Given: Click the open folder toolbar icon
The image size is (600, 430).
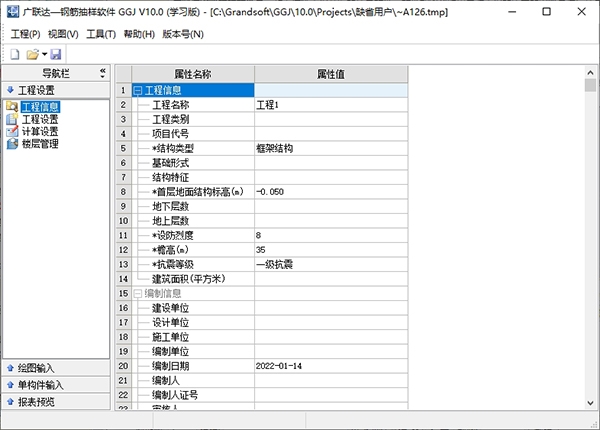Looking at the screenshot, I should 33,54.
